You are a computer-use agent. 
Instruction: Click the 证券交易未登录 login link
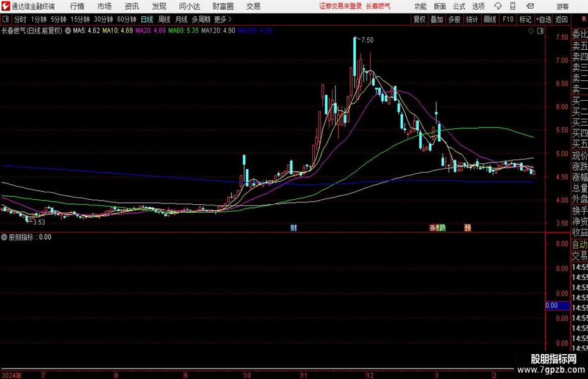click(x=340, y=6)
